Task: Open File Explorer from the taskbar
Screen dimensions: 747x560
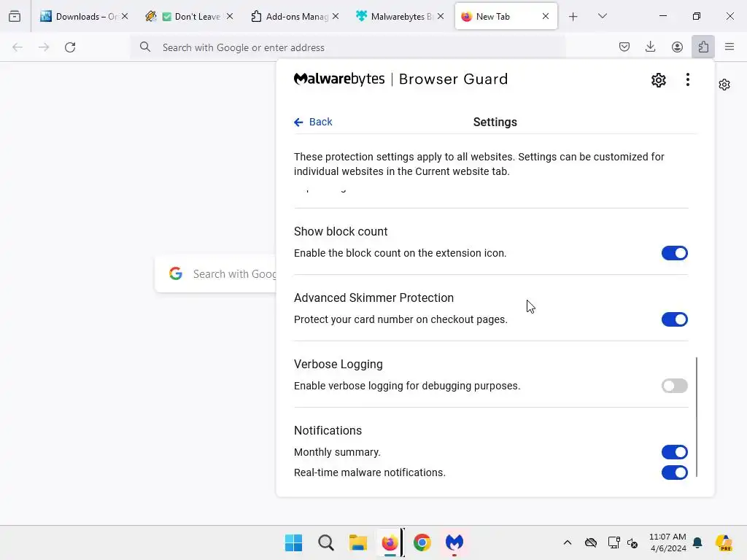Action: pyautogui.click(x=357, y=542)
